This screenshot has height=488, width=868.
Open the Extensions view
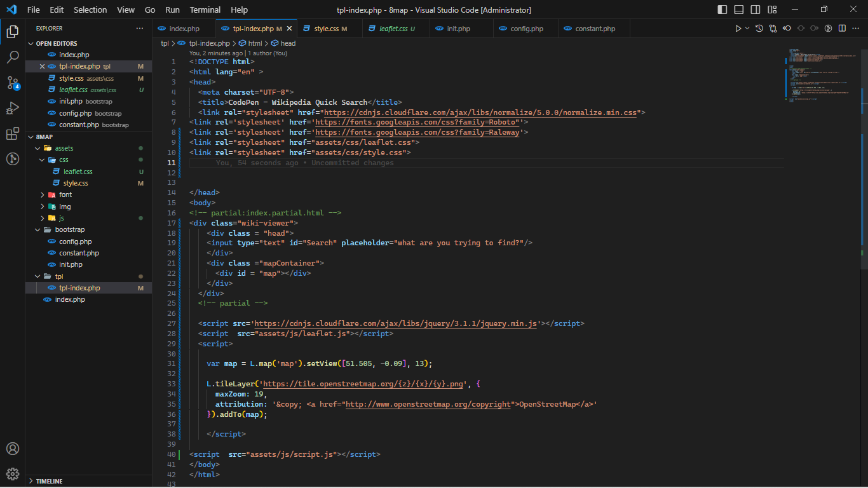[x=12, y=133]
